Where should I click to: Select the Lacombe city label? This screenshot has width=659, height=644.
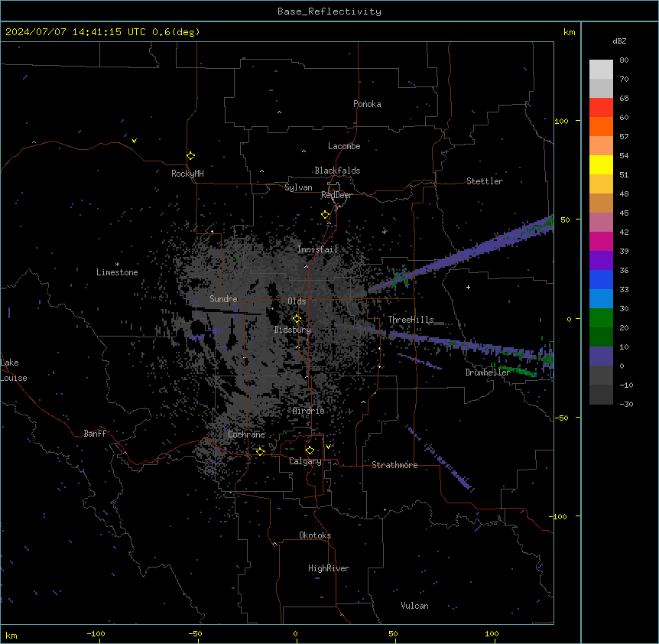(344, 146)
